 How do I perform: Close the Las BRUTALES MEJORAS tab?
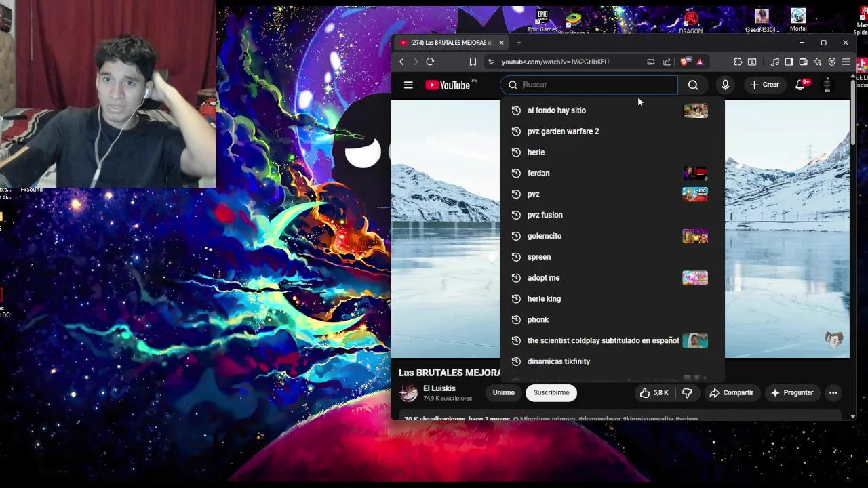pos(501,43)
